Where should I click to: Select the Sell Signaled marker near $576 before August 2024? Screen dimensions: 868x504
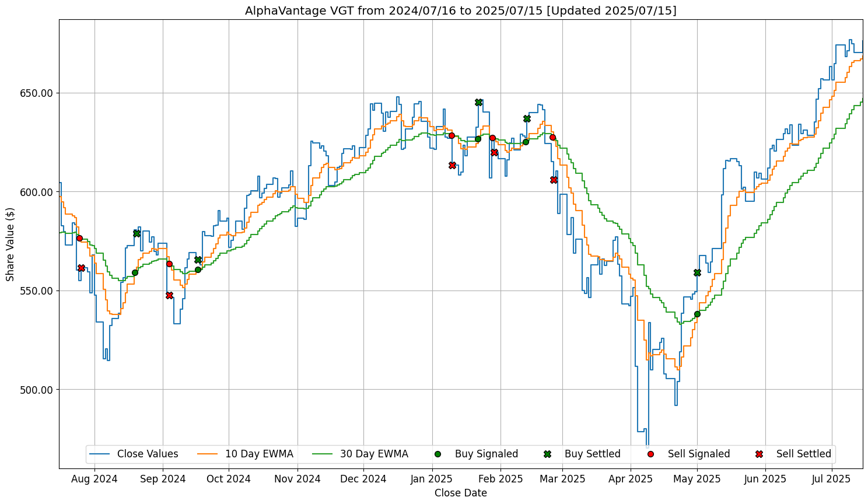[79, 238]
